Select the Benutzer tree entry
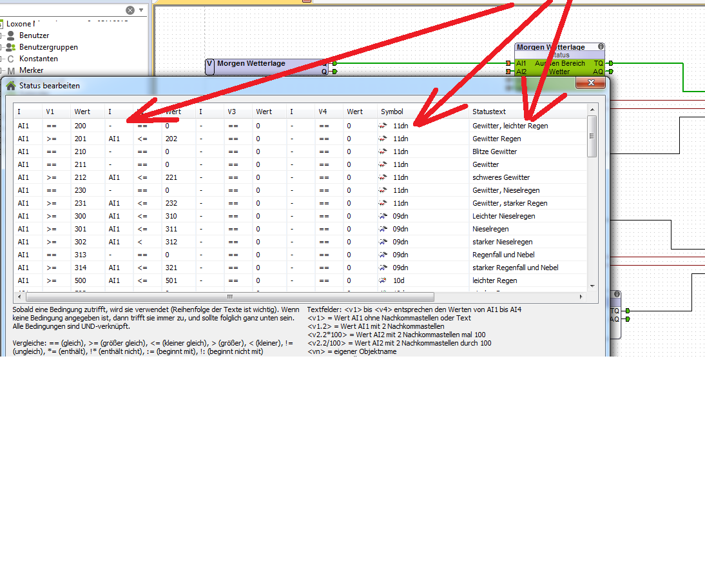 34,35
